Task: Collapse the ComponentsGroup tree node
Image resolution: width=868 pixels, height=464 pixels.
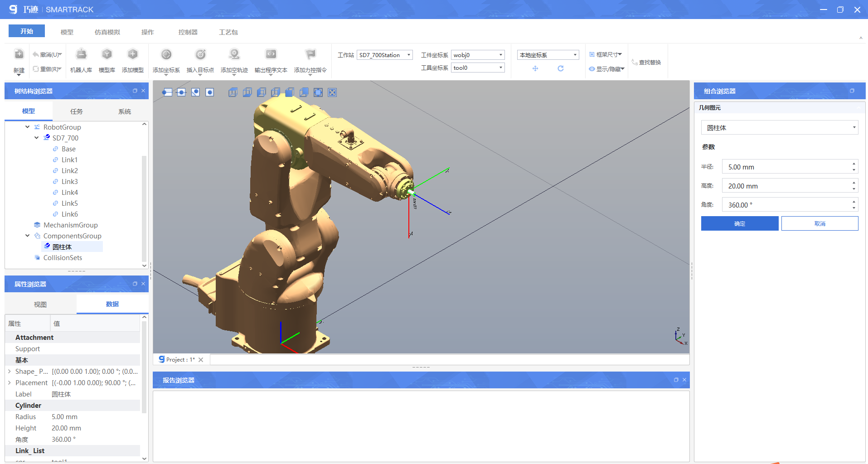Action: [28, 236]
